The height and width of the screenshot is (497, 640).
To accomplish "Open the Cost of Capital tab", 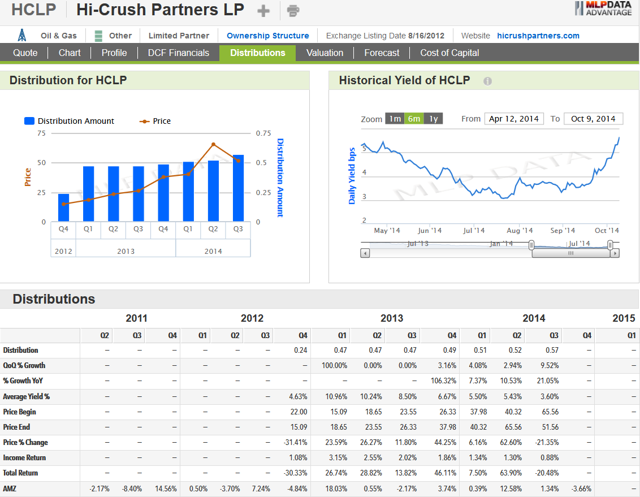I will [450, 53].
